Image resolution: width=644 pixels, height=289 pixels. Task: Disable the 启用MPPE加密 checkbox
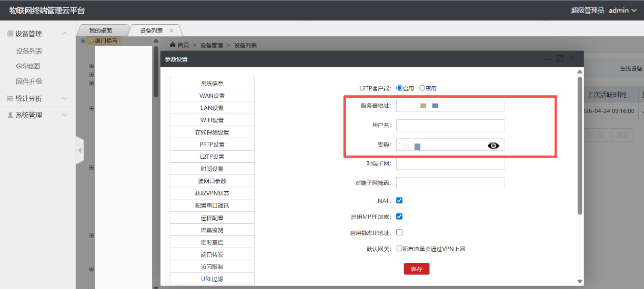(x=399, y=216)
